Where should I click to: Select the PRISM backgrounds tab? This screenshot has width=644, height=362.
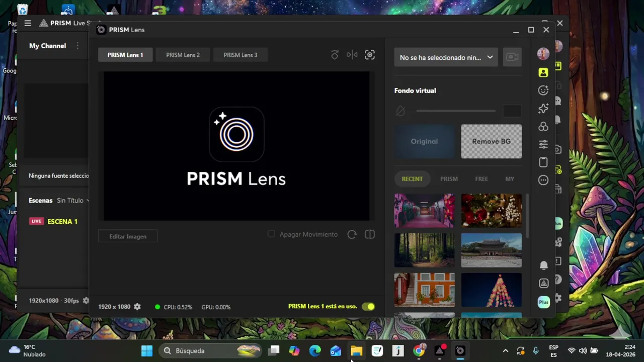coord(449,179)
